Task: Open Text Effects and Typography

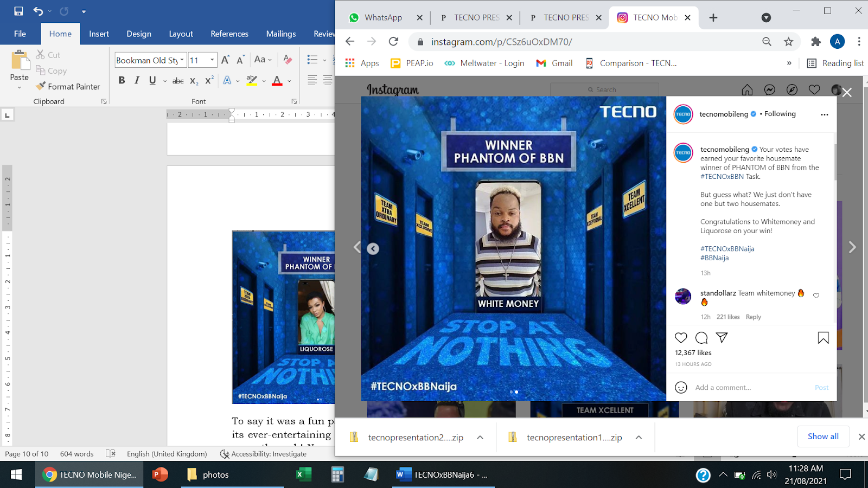Action: (x=227, y=81)
